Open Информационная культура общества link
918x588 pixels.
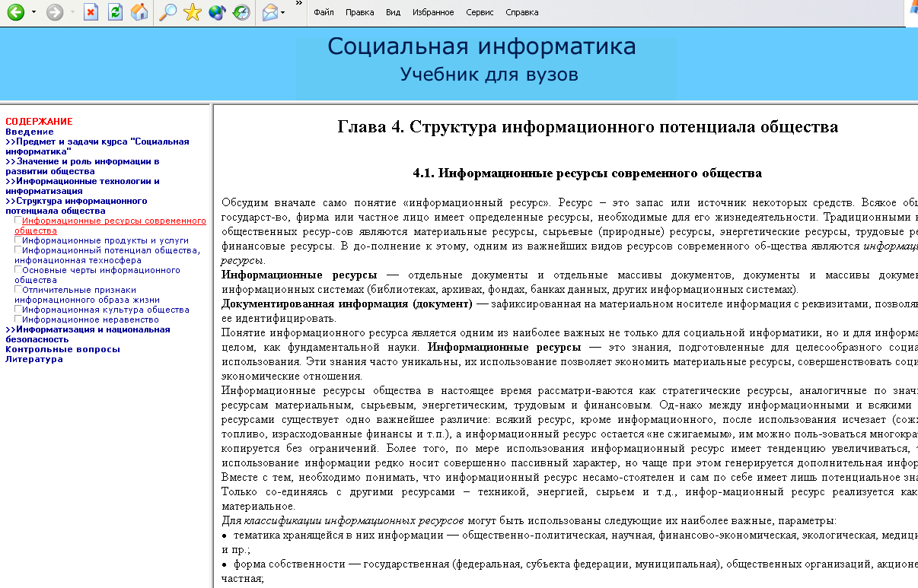[x=106, y=310]
